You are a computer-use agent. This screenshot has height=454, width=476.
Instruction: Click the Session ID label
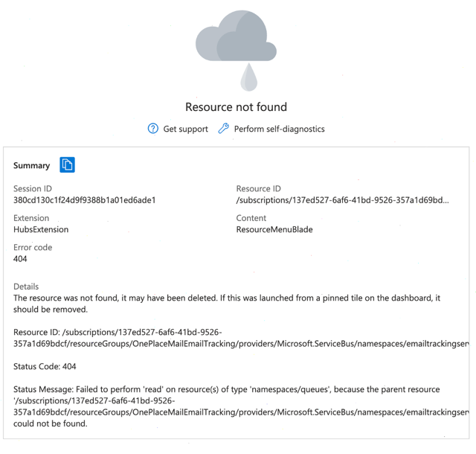point(33,189)
